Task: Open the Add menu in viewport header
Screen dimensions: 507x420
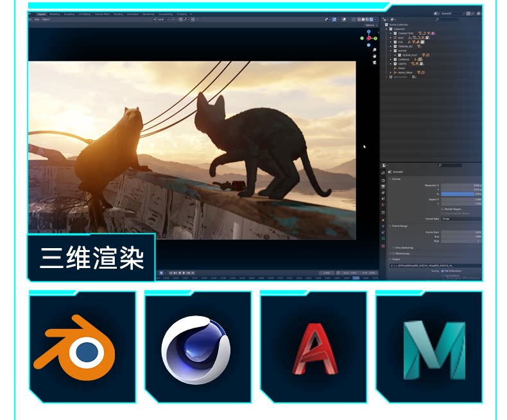Action: tap(37, 19)
